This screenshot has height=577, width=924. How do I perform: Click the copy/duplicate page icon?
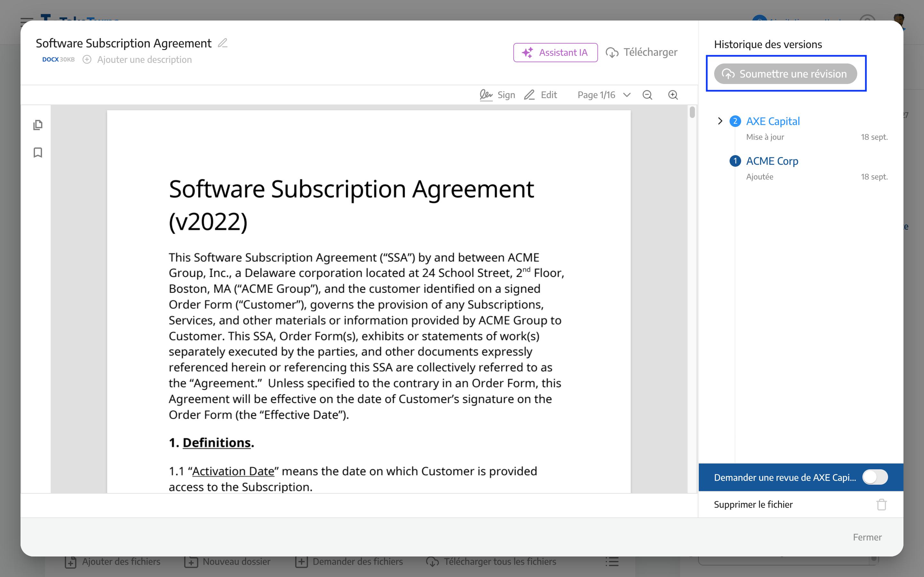coord(38,125)
